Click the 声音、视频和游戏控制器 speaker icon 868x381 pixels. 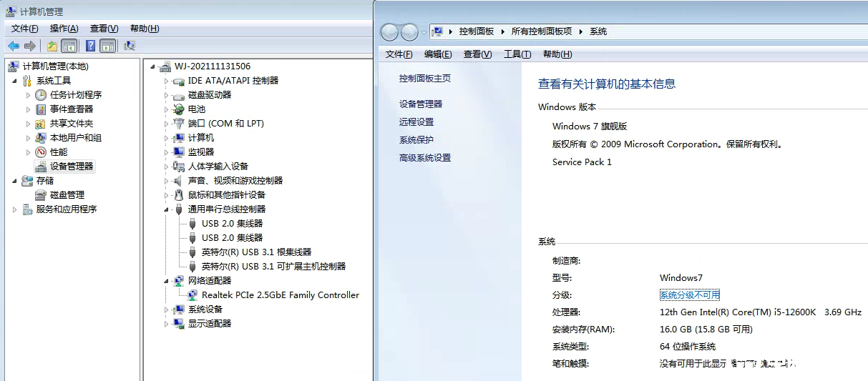coord(179,181)
